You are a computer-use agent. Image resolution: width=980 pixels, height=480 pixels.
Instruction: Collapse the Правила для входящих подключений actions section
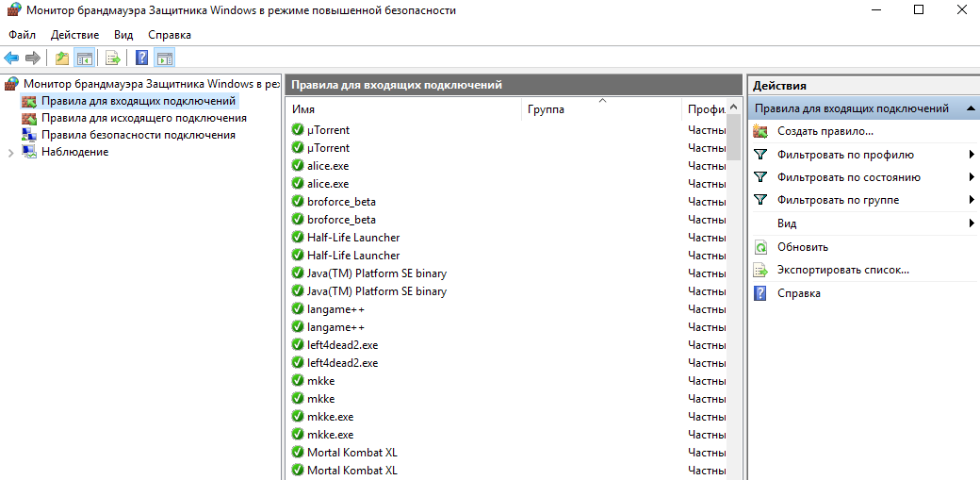point(971,108)
